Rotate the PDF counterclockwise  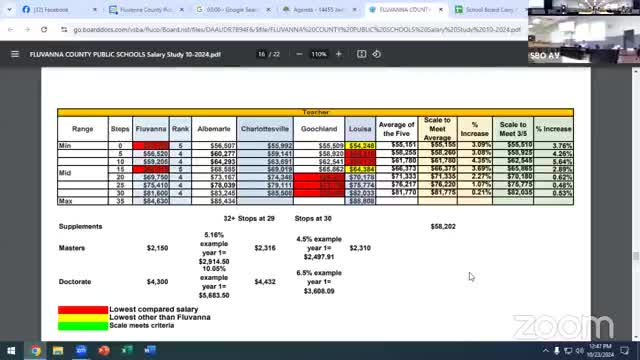pos(377,54)
